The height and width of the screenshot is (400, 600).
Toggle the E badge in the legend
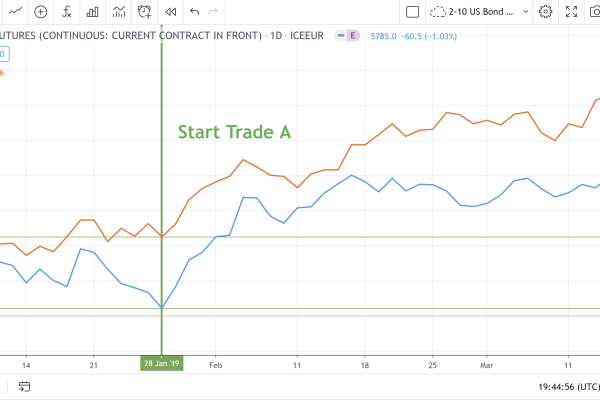[352, 34]
